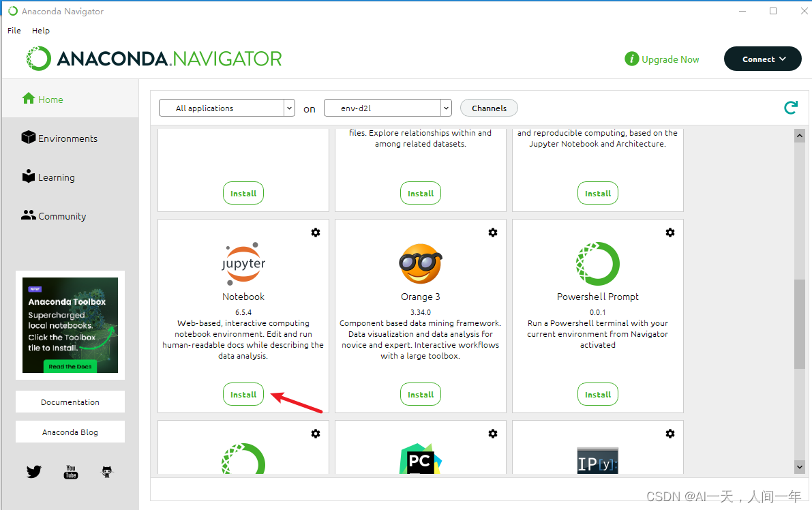
Task: Click the Orange 3 sunglasses logo
Action: click(420, 264)
